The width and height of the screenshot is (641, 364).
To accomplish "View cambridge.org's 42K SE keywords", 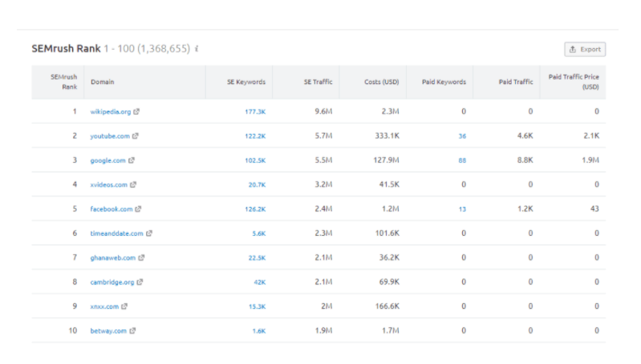I will point(260,282).
